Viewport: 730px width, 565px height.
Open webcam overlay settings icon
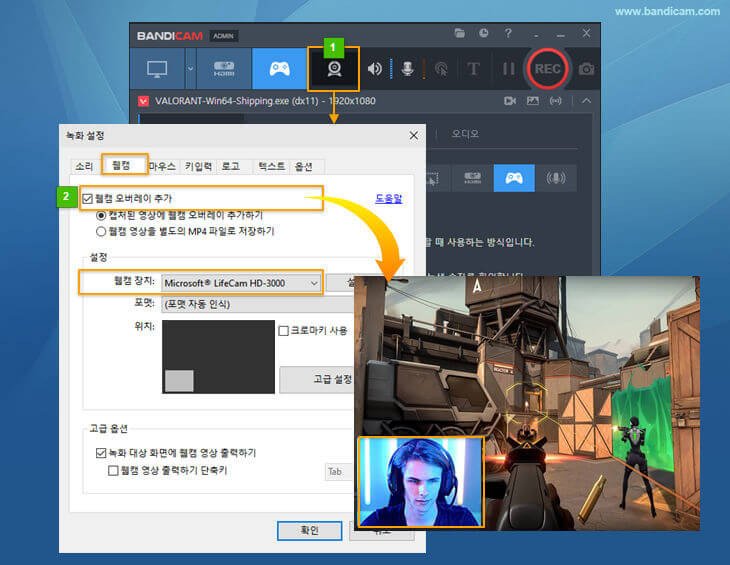pyautogui.click(x=334, y=69)
